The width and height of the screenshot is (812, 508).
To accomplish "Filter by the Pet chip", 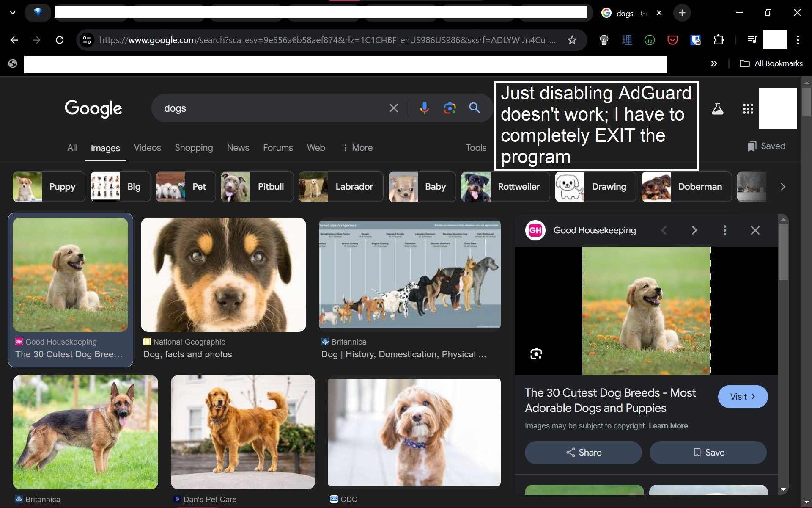I will point(185,187).
